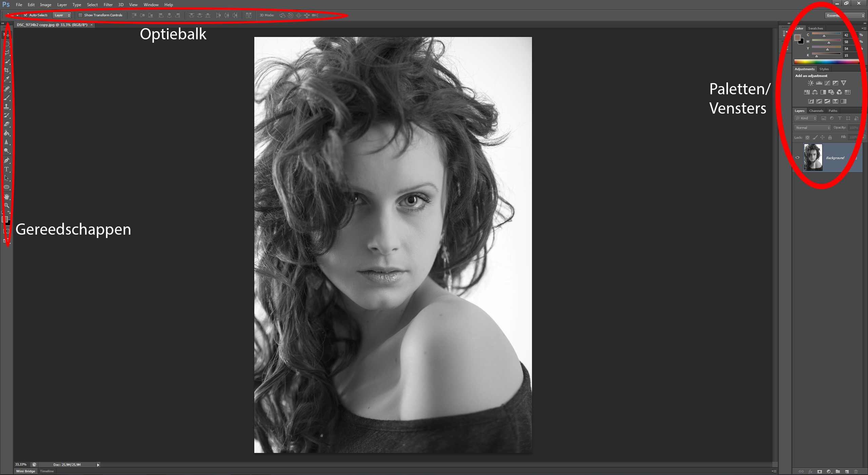The image size is (868, 475).
Task: Select the Clone Stamp tool
Action: (6, 106)
